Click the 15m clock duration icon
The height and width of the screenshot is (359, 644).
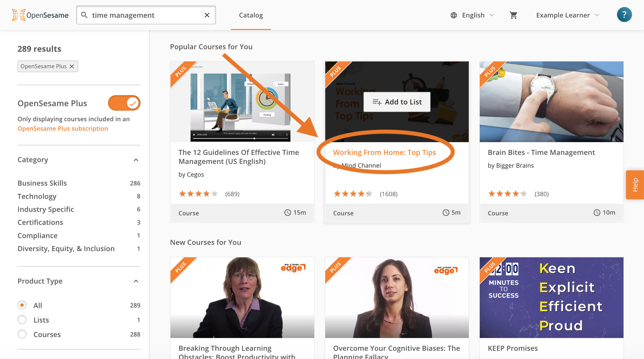tap(288, 213)
